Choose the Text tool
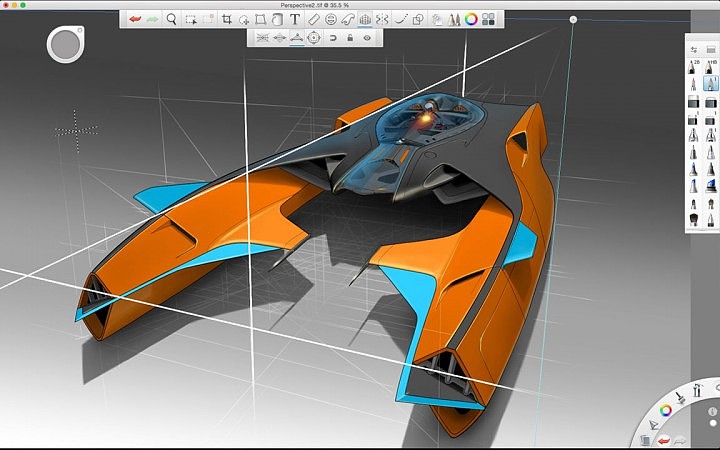The height and width of the screenshot is (450, 720). pyautogui.click(x=295, y=18)
